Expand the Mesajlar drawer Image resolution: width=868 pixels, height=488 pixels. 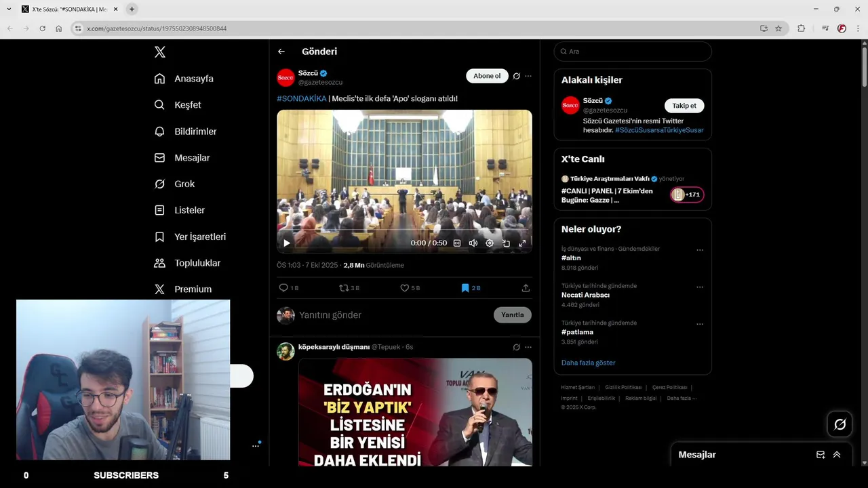click(x=837, y=455)
